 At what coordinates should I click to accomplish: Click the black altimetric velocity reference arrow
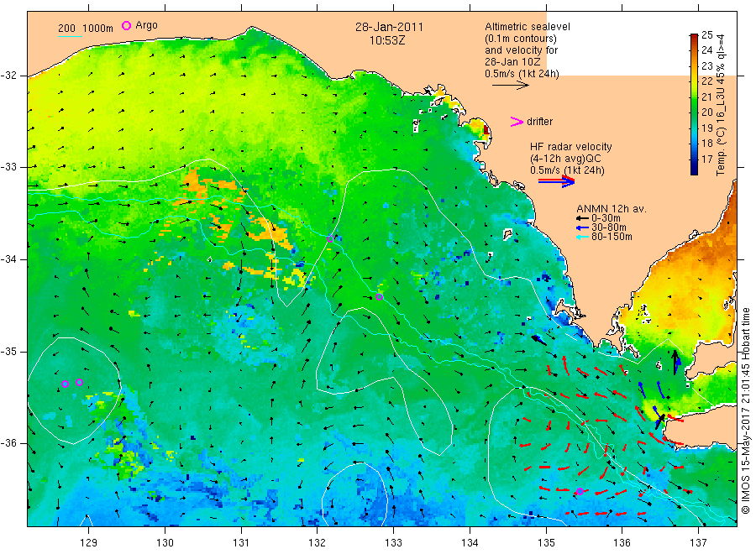pos(511,86)
